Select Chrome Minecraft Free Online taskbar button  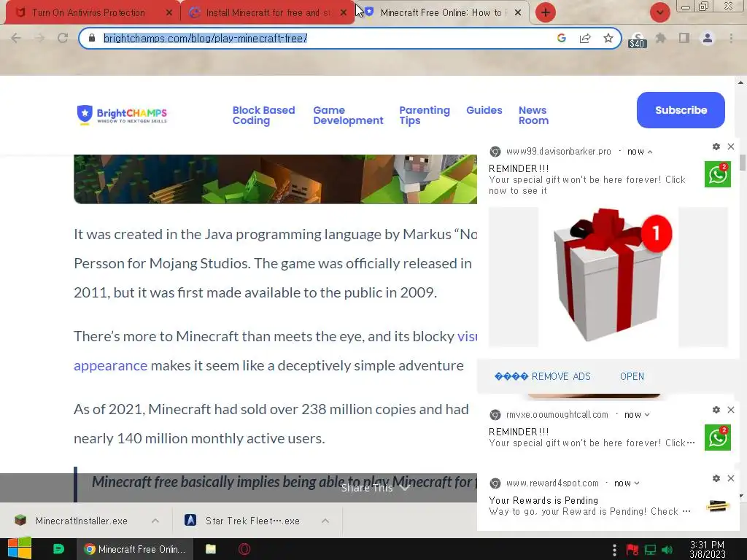135,549
